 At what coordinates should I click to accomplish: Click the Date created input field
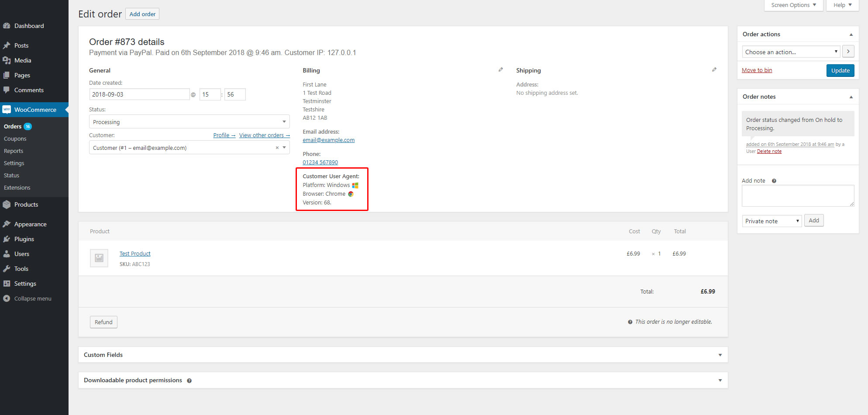point(139,94)
